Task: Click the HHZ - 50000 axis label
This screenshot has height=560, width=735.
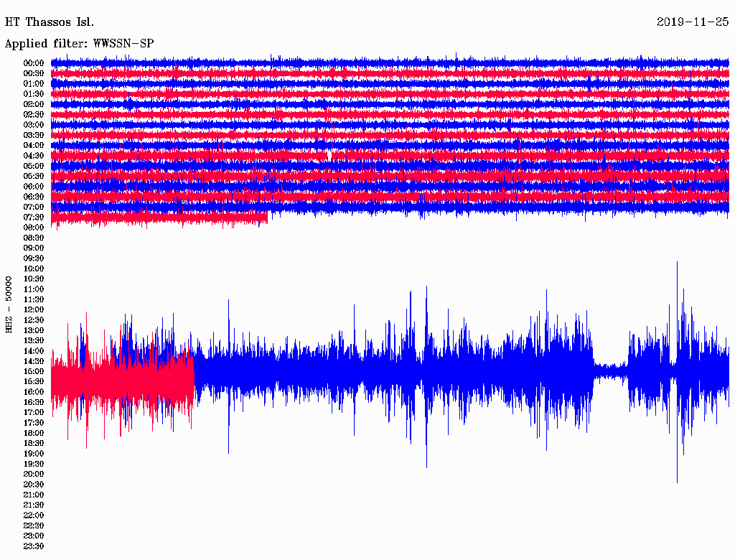Action: (x=9, y=305)
